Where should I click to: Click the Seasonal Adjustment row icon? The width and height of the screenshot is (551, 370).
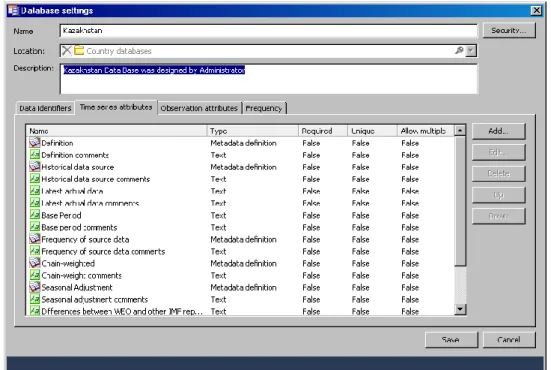pyautogui.click(x=34, y=287)
